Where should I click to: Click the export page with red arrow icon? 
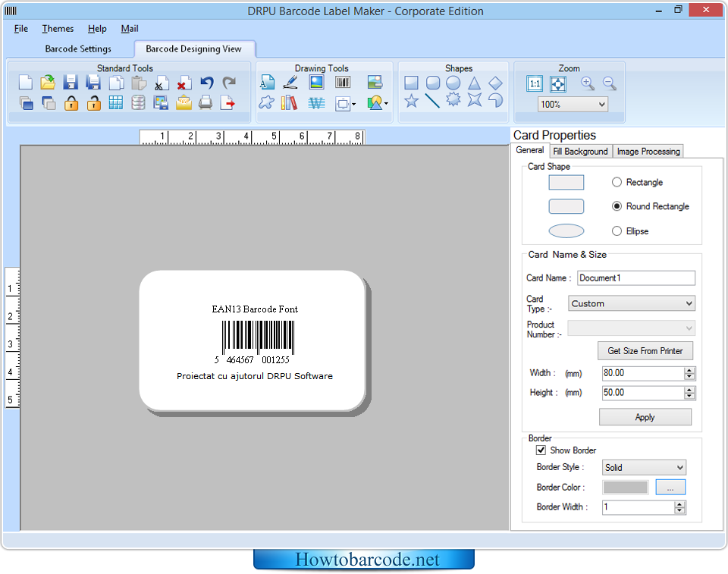coord(227,102)
